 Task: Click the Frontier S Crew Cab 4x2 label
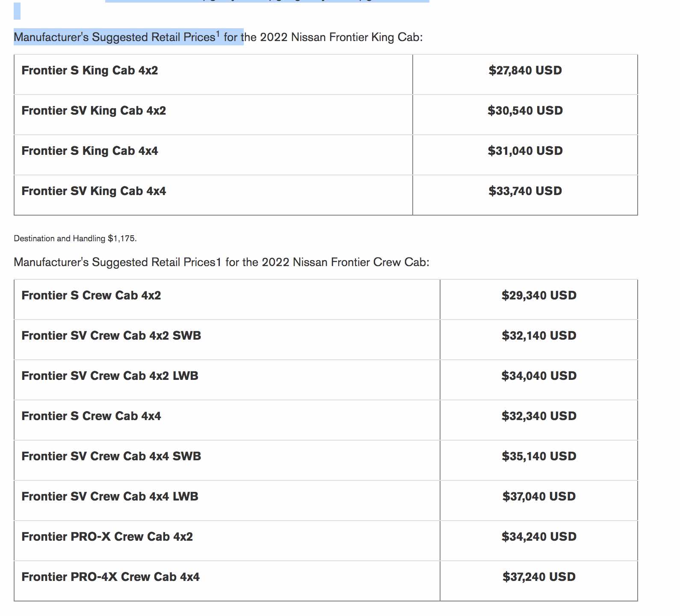coord(91,296)
